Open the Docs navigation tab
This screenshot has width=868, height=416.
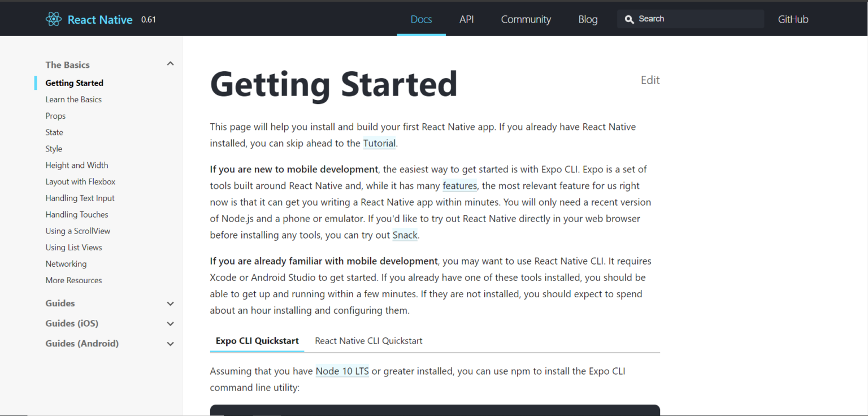click(421, 19)
